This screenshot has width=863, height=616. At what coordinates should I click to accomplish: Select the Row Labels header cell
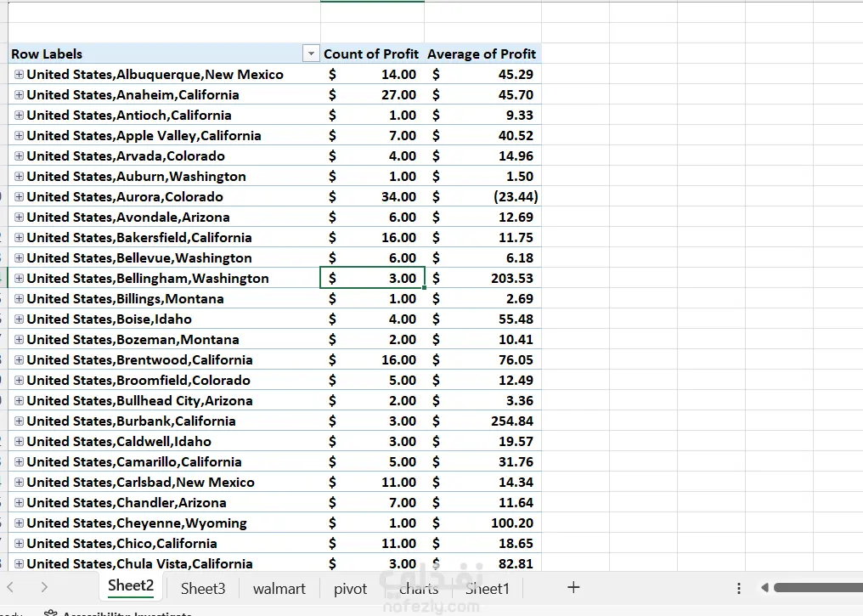[x=164, y=54]
